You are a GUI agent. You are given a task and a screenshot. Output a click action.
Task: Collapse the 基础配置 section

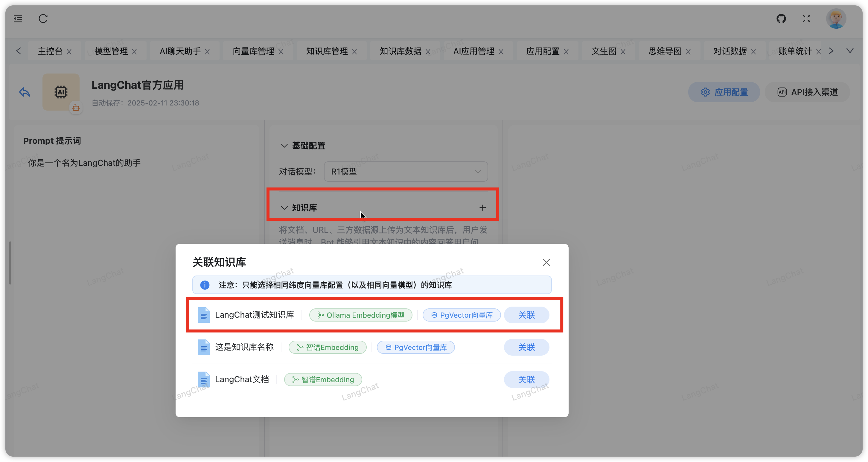pos(284,146)
